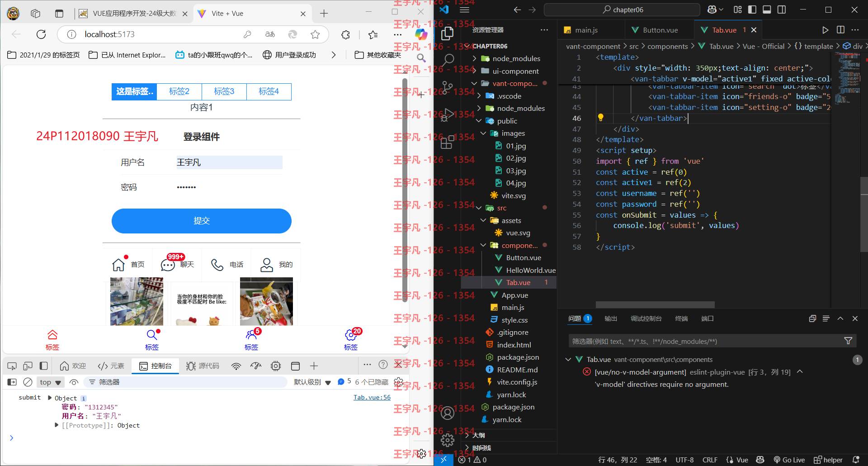The width and height of the screenshot is (868, 466).
Task: Open the top context dropdown in console
Action: click(51, 382)
